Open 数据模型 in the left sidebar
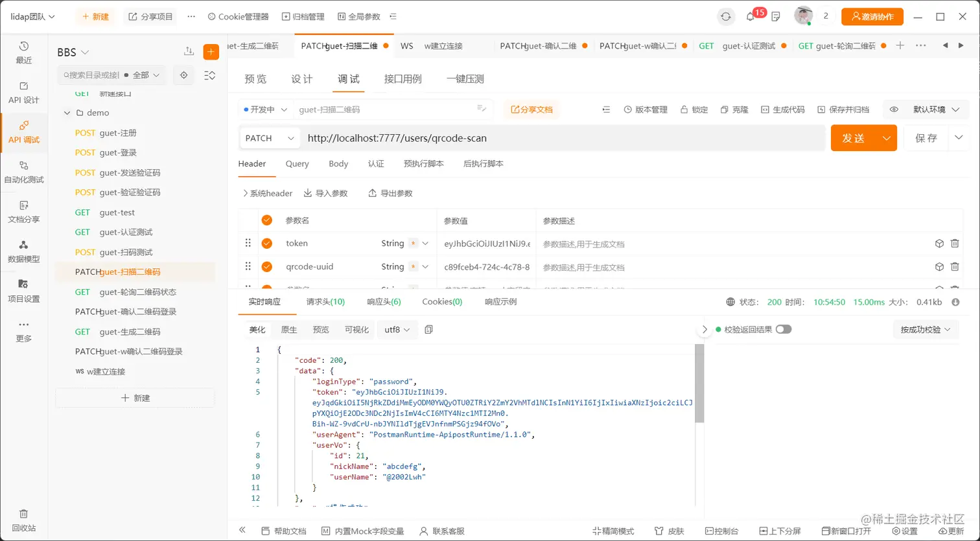This screenshot has height=541, width=980. (x=24, y=252)
